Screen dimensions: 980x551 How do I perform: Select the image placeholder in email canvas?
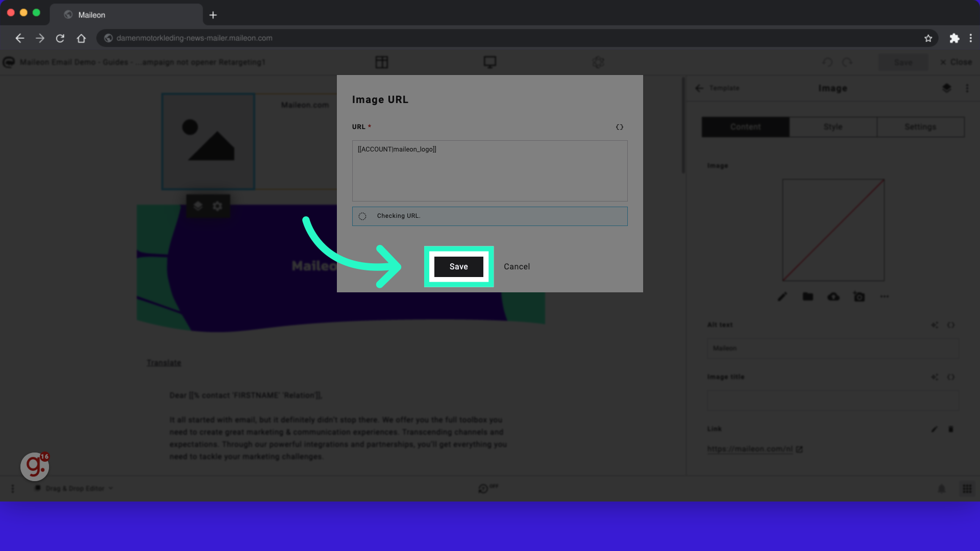click(x=208, y=141)
